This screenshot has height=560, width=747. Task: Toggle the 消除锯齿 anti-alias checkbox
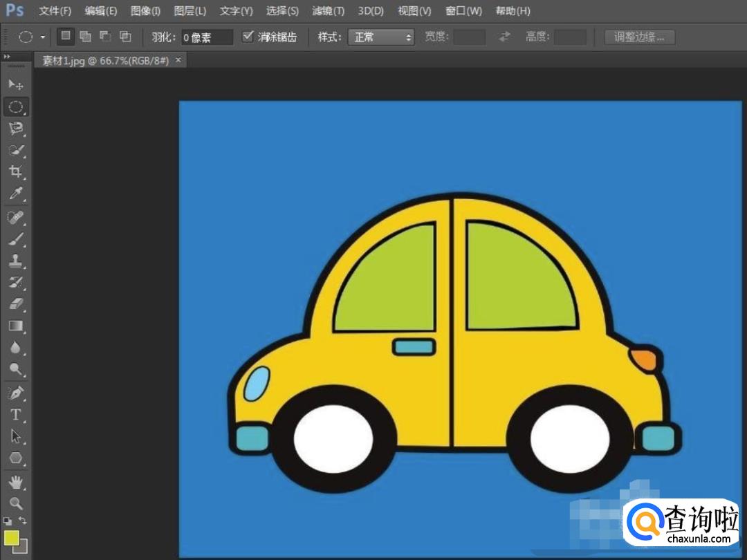click(x=248, y=37)
